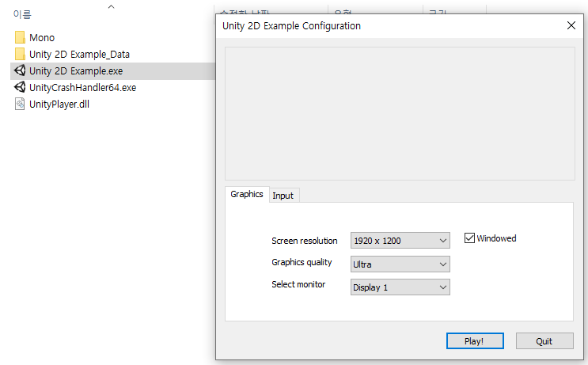Click the Unity 2D Example_Data folder icon

click(20, 54)
